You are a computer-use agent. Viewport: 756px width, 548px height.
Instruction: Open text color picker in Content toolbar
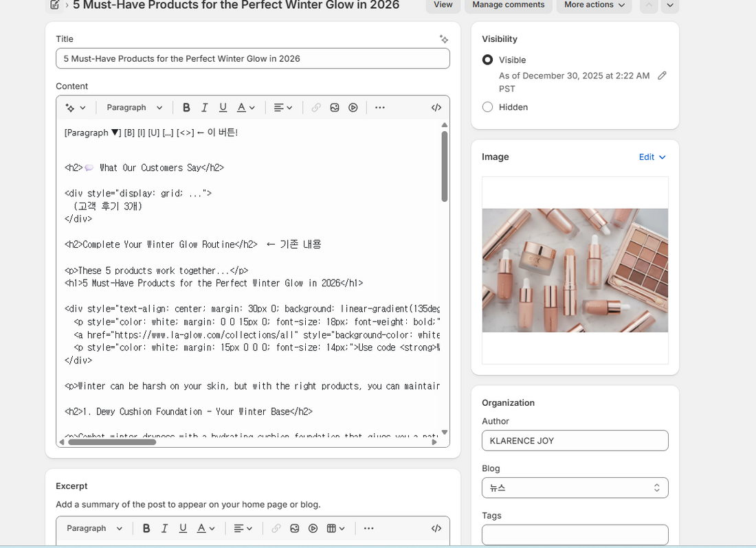pyautogui.click(x=245, y=107)
